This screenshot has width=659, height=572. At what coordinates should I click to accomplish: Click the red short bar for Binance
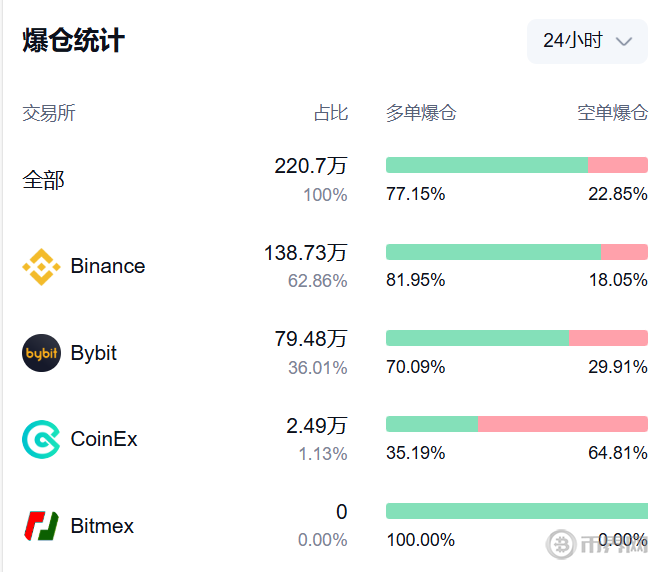click(625, 252)
